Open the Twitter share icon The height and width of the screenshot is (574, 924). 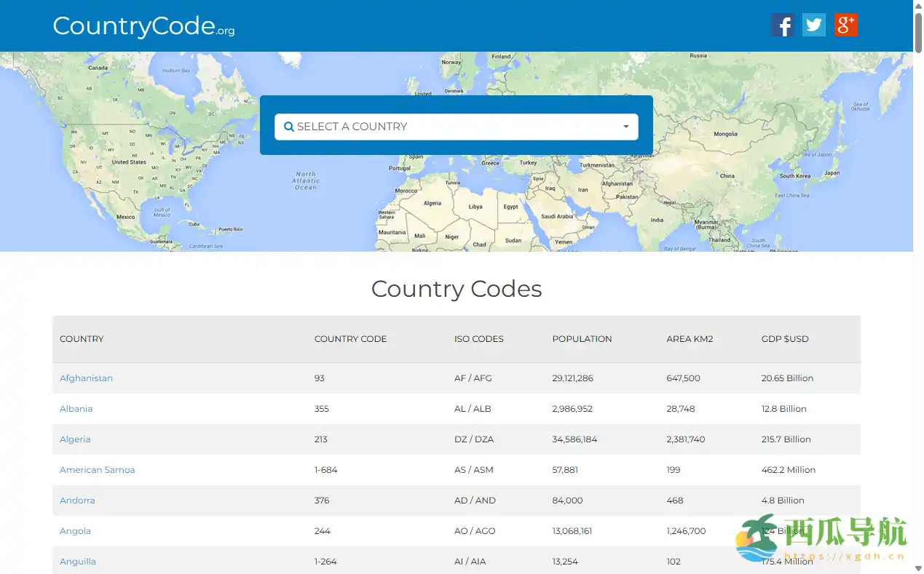(x=813, y=24)
